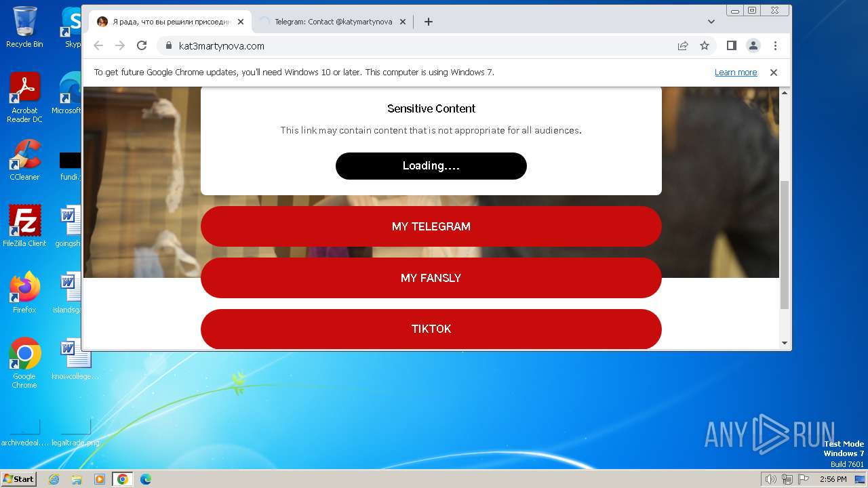Dismiss the Chrome update notification bar
The image size is (868, 488).
[x=773, y=73]
